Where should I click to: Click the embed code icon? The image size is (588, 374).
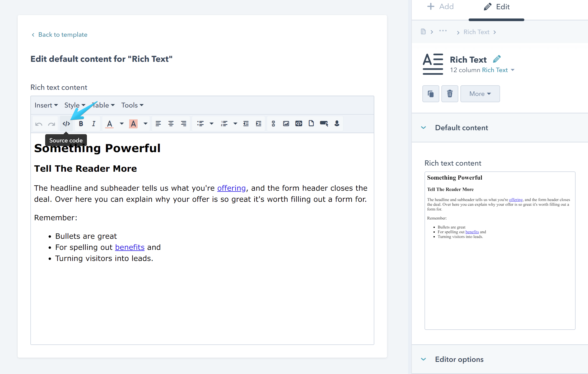click(x=299, y=124)
